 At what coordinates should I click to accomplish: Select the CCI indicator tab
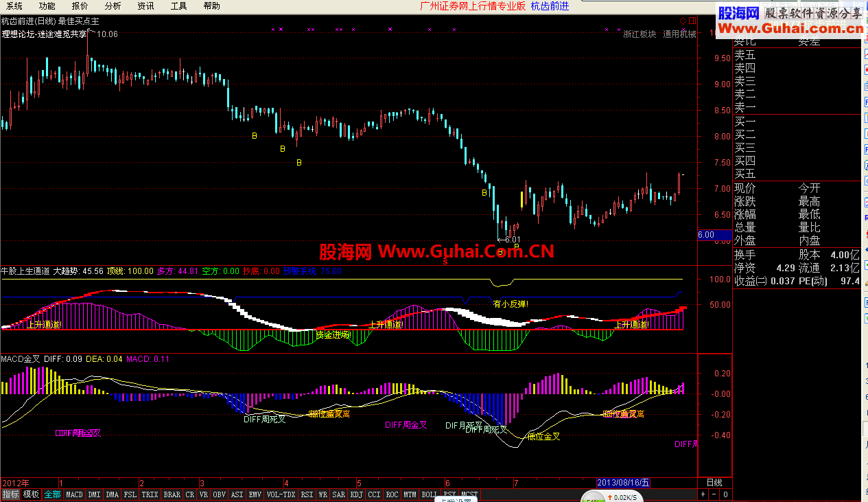point(375,494)
